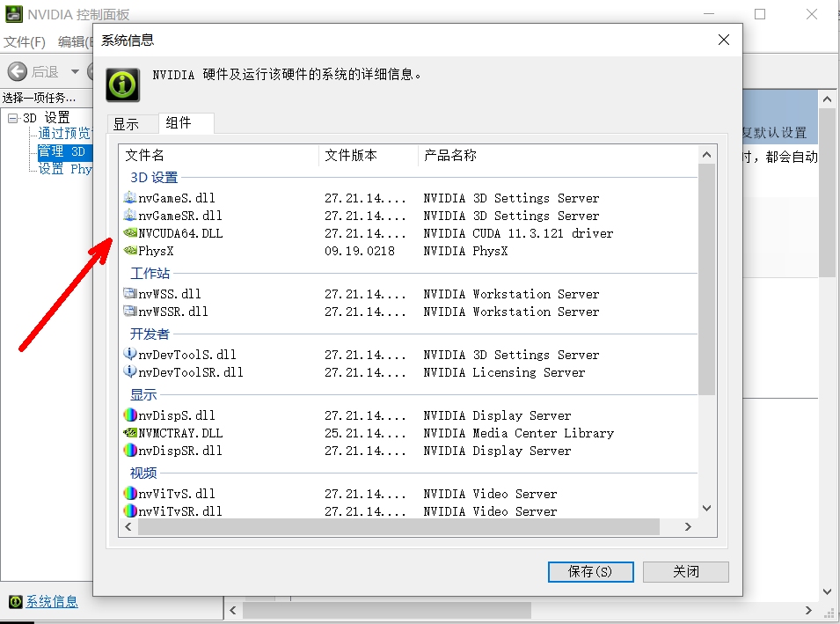Image resolution: width=840 pixels, height=624 pixels.
Task: Sort by the 产品名称 column header
Action: (558, 156)
